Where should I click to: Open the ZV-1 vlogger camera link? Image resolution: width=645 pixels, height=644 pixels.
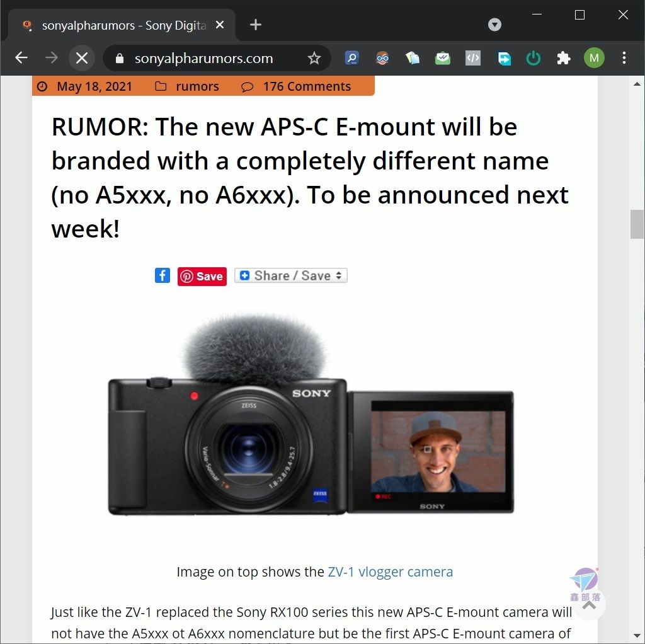coord(390,572)
